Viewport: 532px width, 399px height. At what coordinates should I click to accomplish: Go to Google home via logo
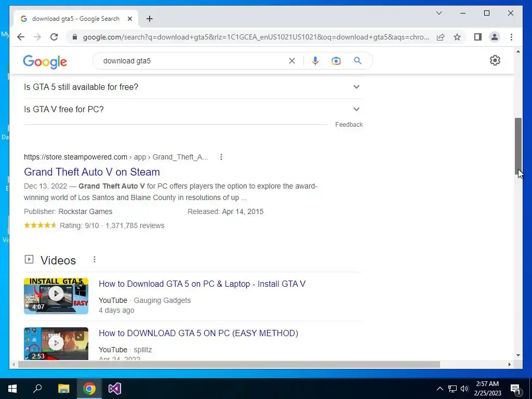45,62
